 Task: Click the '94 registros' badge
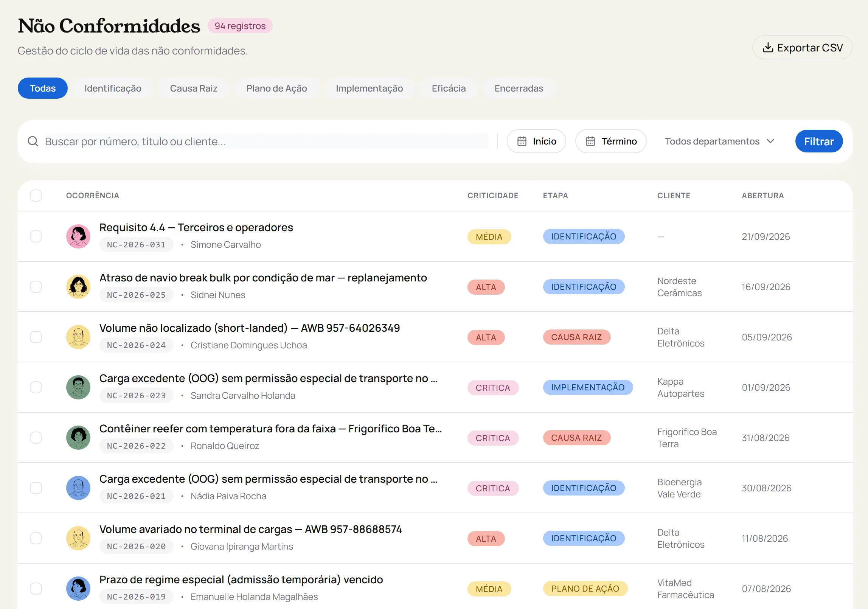click(x=240, y=26)
